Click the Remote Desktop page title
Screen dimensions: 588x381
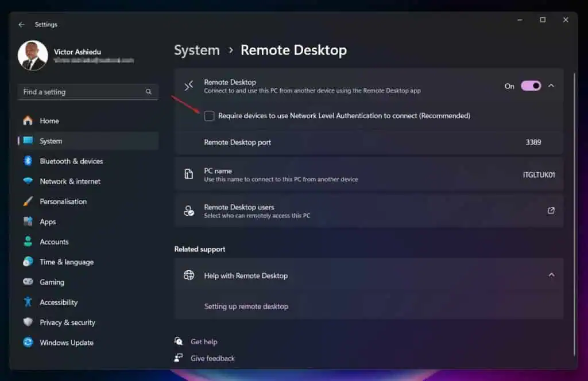coord(293,50)
